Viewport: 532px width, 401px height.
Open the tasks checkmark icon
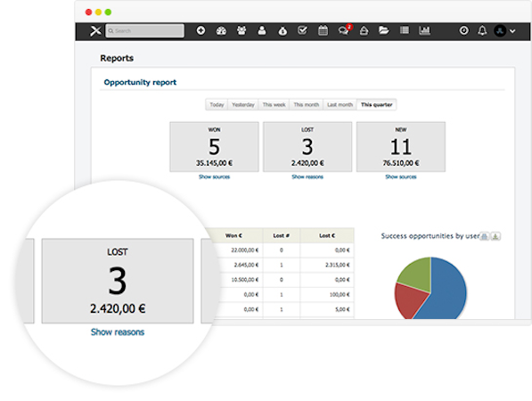tap(302, 30)
